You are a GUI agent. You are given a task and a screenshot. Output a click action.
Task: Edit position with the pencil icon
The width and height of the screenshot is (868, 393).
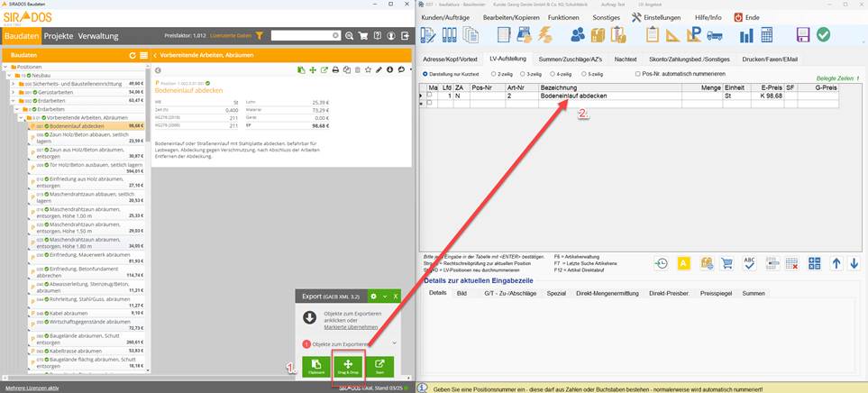(x=379, y=69)
